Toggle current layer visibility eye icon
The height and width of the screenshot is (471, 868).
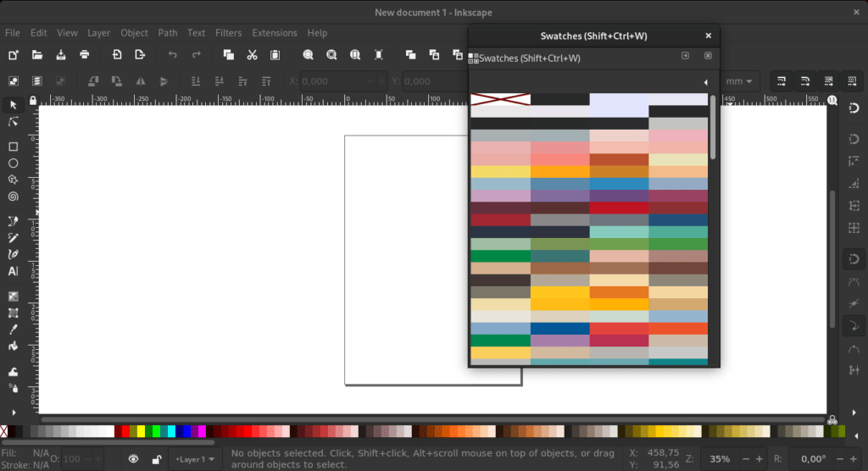pyautogui.click(x=133, y=459)
